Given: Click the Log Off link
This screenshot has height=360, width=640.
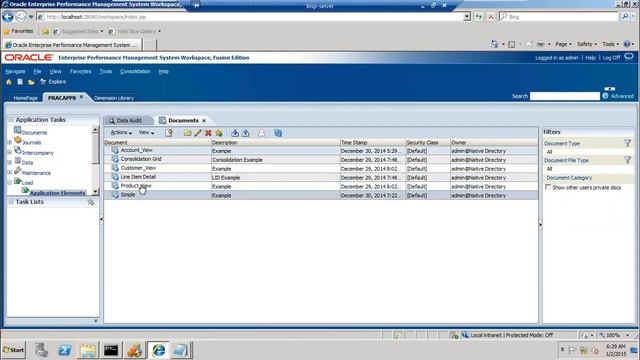Looking at the screenshot, I should click(x=611, y=58).
